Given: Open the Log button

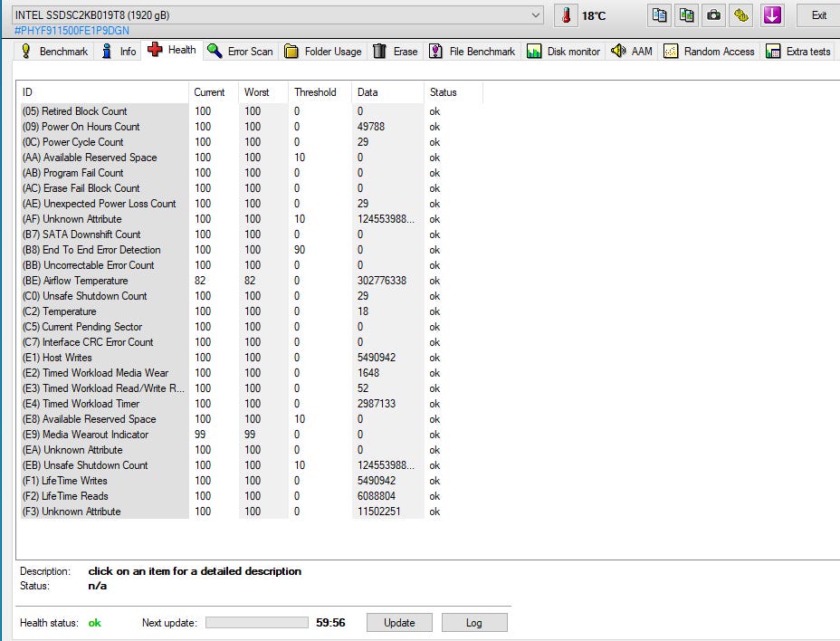Looking at the screenshot, I should point(473,623).
